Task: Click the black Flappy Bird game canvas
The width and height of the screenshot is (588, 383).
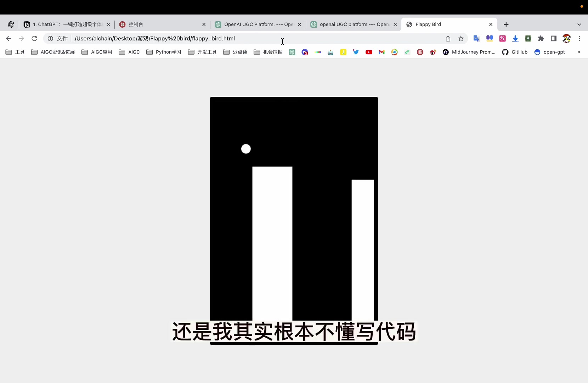Action: (294, 221)
